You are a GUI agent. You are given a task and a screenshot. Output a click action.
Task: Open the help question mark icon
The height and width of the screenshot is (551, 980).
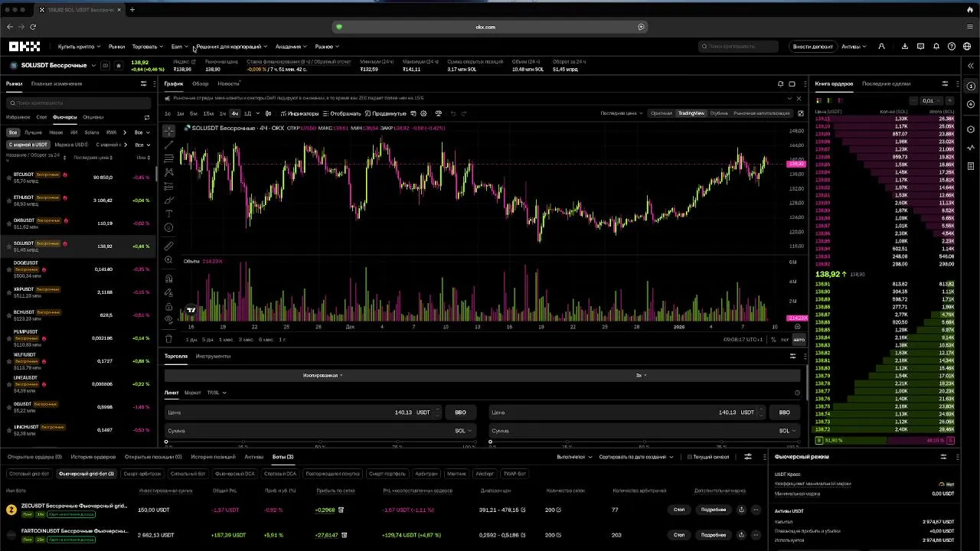pyautogui.click(x=952, y=47)
